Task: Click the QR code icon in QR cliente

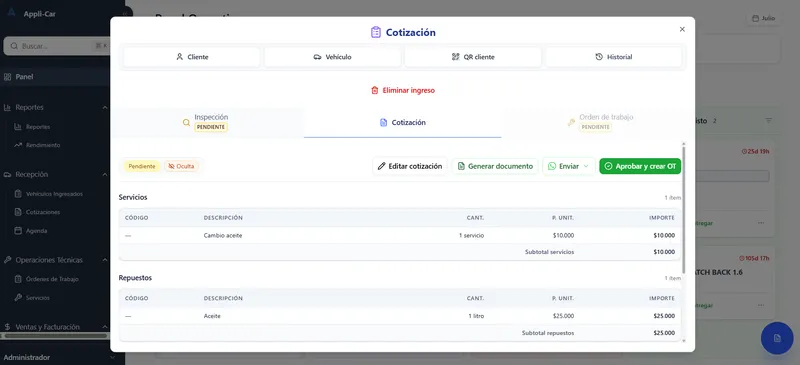Action: tap(456, 57)
